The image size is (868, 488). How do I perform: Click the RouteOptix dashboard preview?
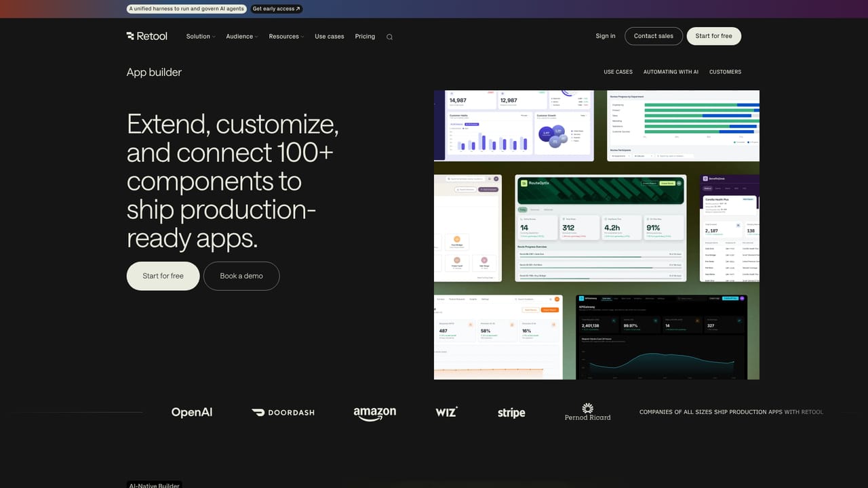coord(601,228)
